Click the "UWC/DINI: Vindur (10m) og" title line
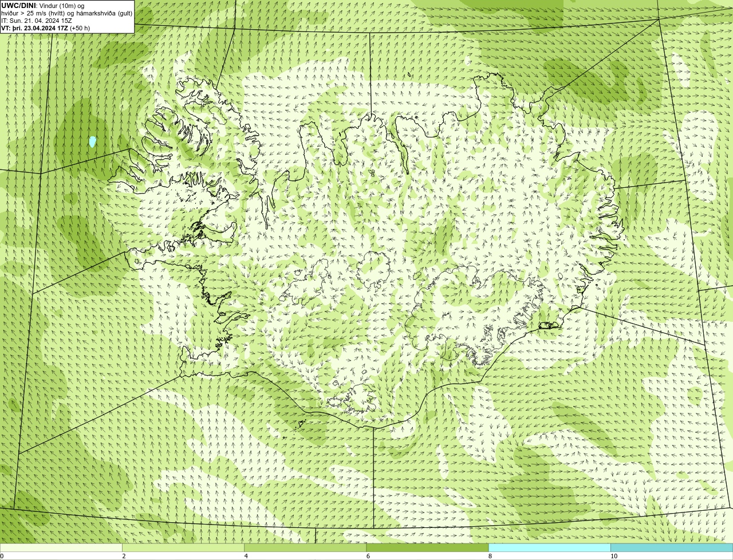This screenshot has height=560, width=733. tap(43, 6)
